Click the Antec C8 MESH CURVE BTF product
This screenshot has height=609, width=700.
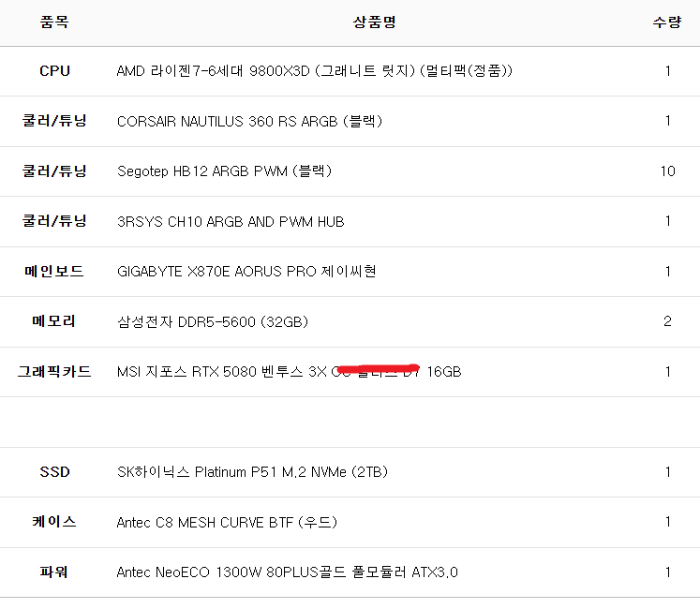227,522
